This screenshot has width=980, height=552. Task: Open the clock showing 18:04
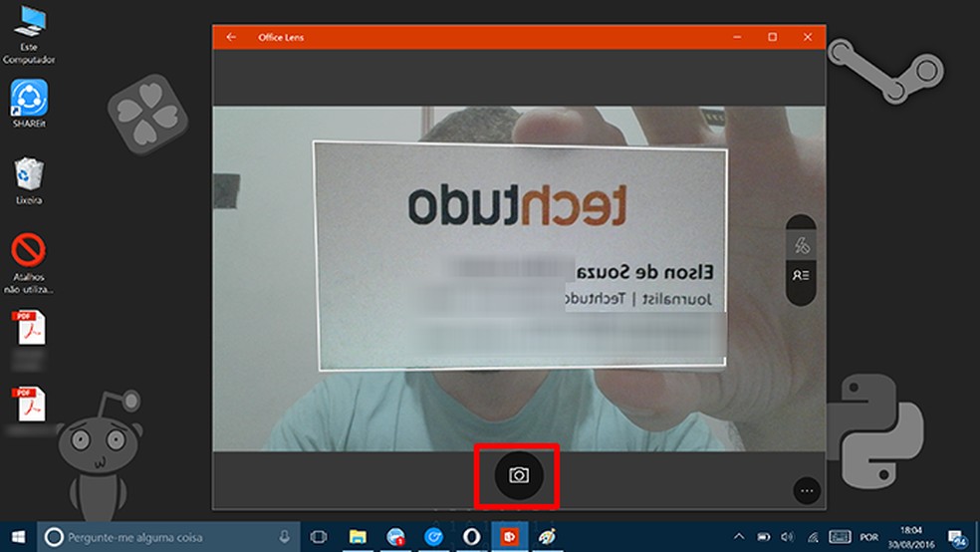pyautogui.click(x=911, y=537)
